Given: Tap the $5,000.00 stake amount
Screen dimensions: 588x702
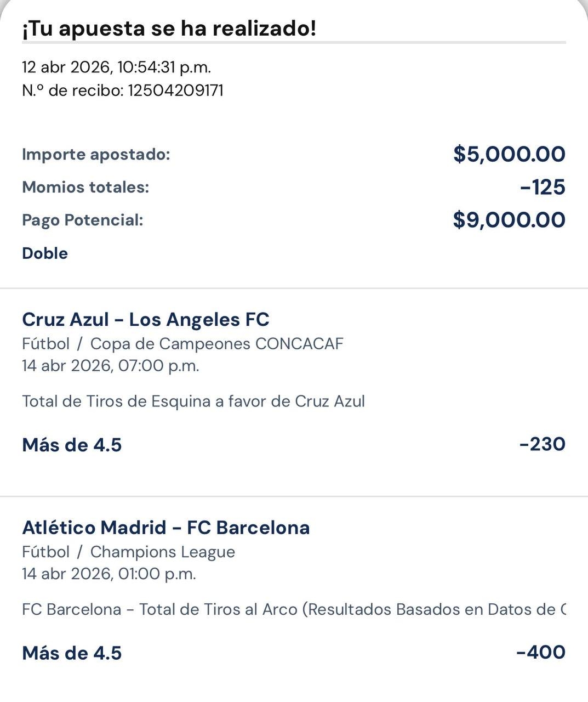Looking at the screenshot, I should 509,154.
